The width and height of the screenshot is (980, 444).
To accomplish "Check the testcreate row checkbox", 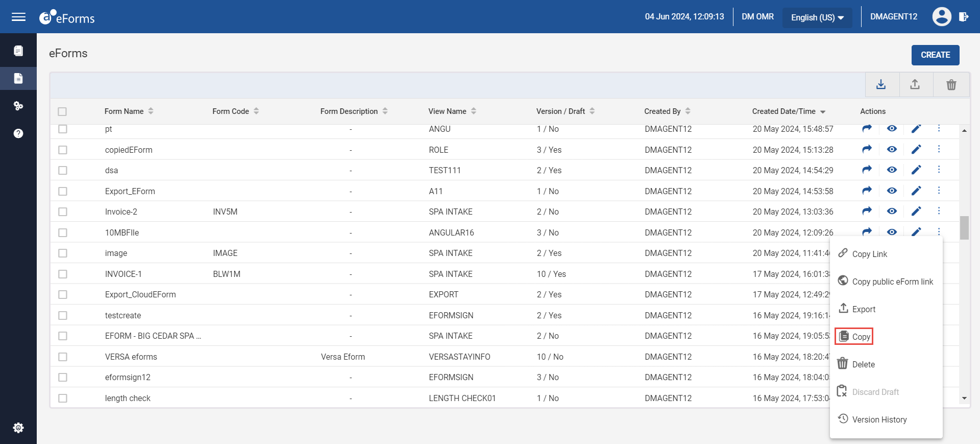I will (63, 315).
